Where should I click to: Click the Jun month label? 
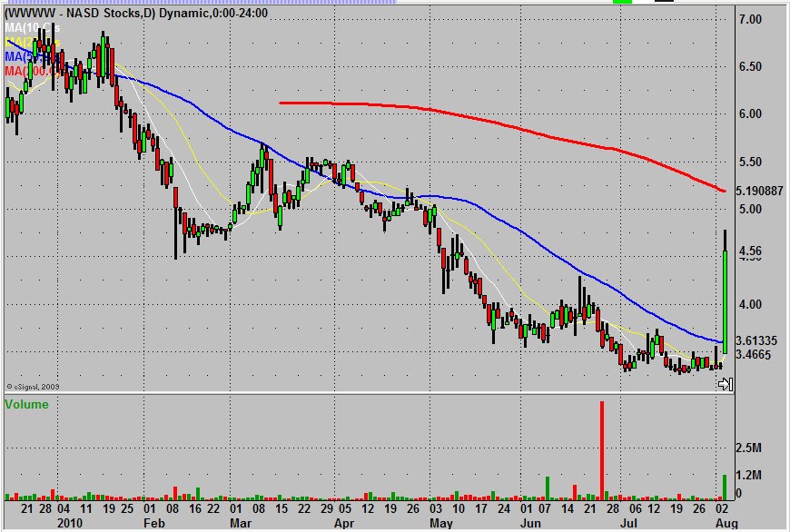(x=530, y=523)
